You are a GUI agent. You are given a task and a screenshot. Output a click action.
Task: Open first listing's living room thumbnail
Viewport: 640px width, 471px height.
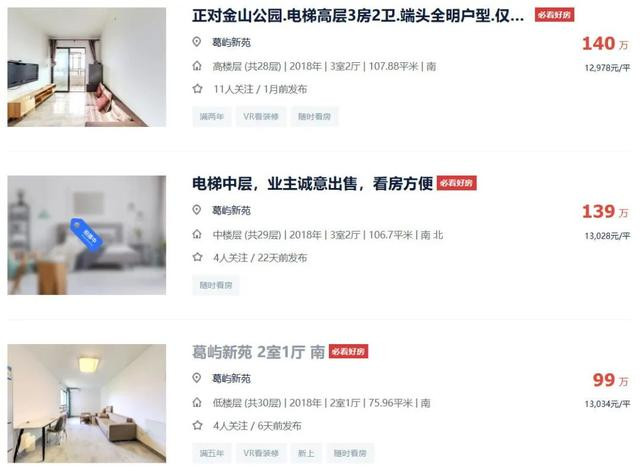pos(87,67)
